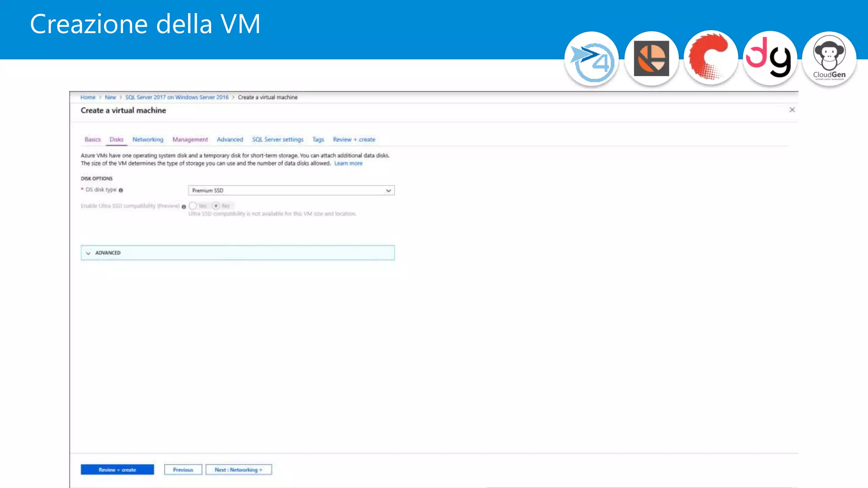This screenshot has height=488, width=868.
Task: Click the Previous button
Action: tap(183, 470)
